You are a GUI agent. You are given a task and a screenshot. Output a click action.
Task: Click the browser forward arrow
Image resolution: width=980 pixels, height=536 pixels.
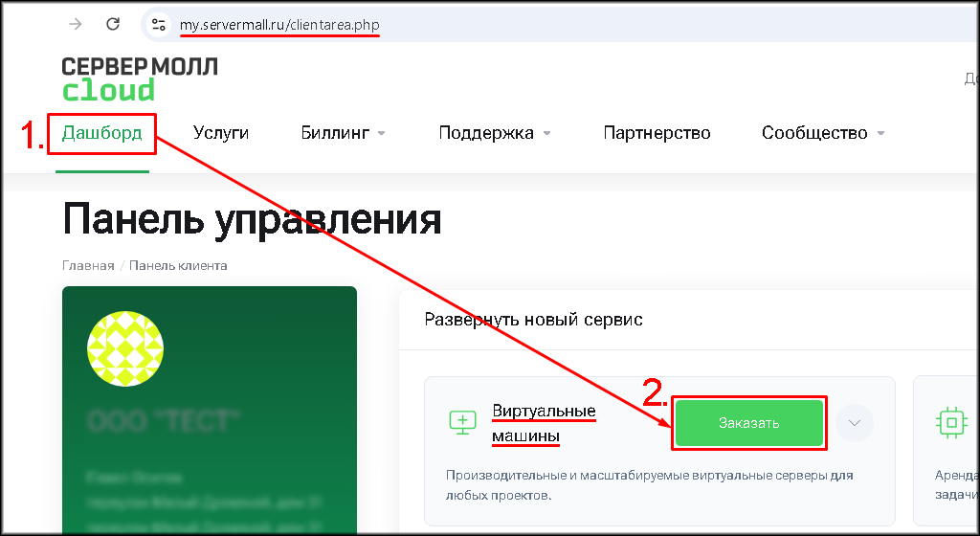[x=76, y=24]
